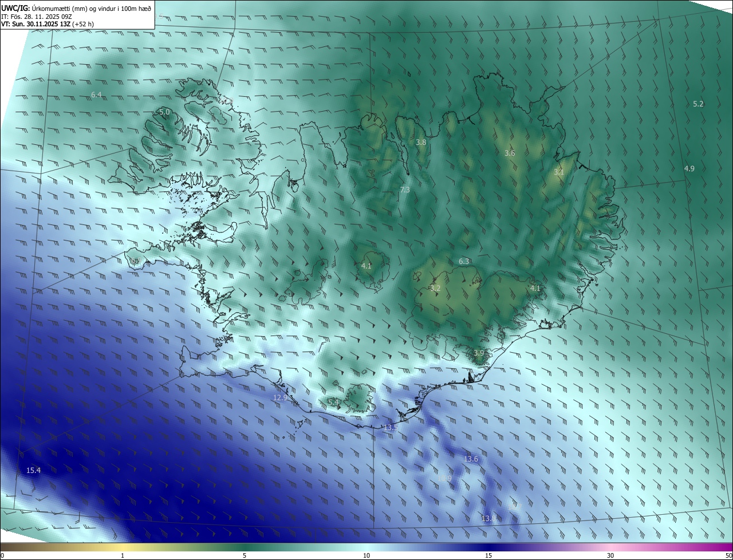
Task: Click the 5.4 value label beside the southern glacier
Action: coord(334,403)
